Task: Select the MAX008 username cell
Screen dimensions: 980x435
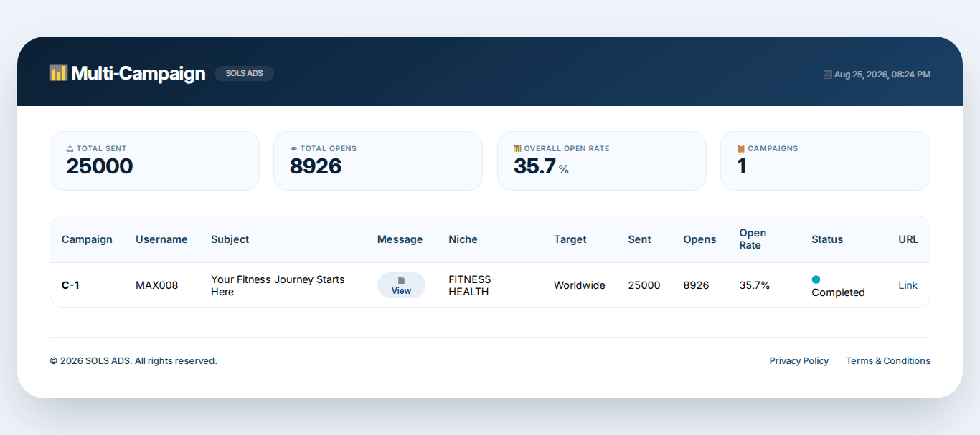Action: pyautogui.click(x=156, y=285)
